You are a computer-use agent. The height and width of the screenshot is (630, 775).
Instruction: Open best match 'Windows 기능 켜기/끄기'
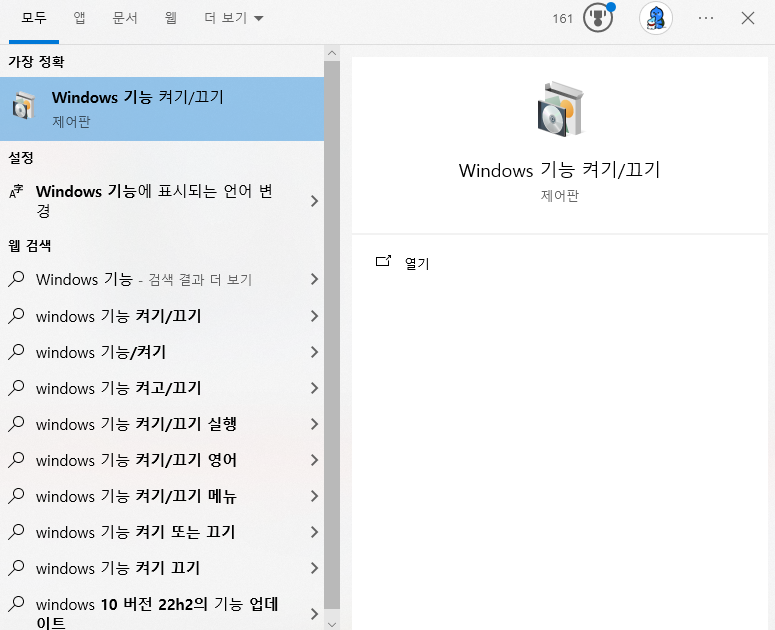pyautogui.click(x=162, y=109)
